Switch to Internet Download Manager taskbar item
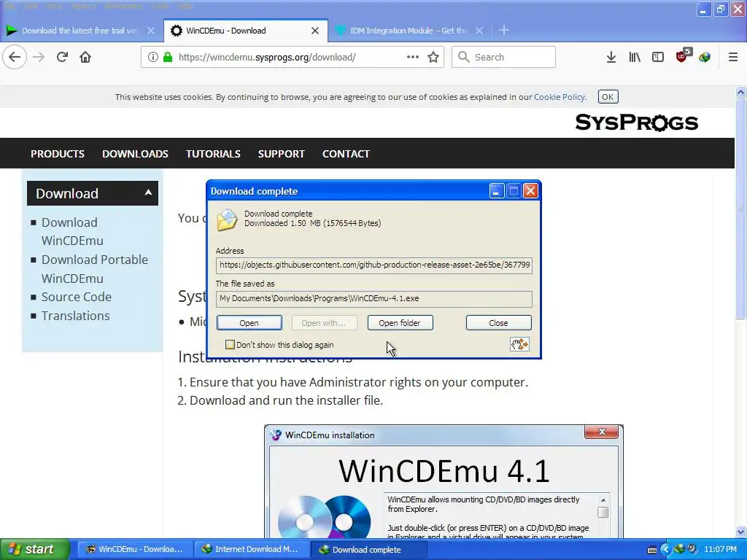 pos(251,550)
